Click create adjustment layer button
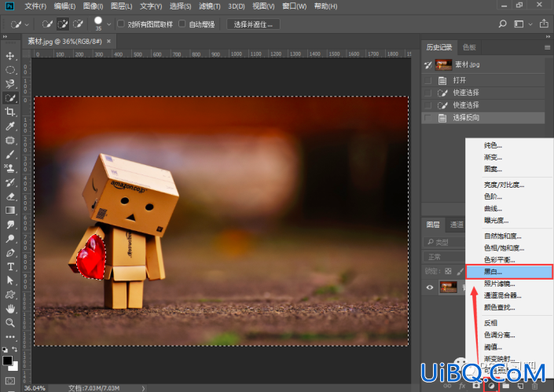 tap(491, 386)
